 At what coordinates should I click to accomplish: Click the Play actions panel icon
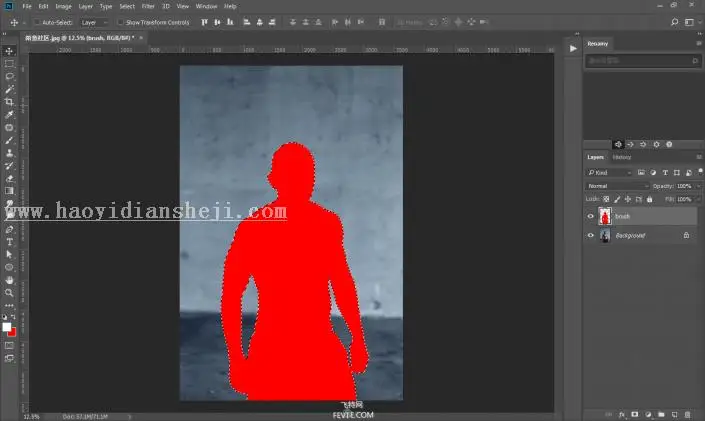[x=573, y=48]
